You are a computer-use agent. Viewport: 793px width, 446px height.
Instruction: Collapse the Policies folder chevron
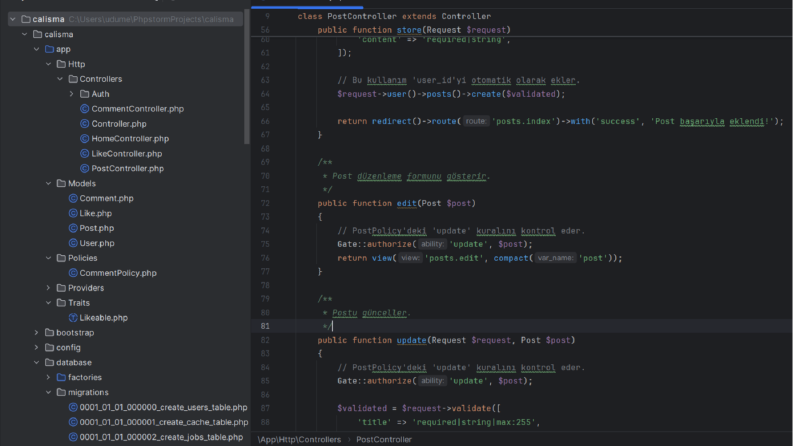point(49,258)
